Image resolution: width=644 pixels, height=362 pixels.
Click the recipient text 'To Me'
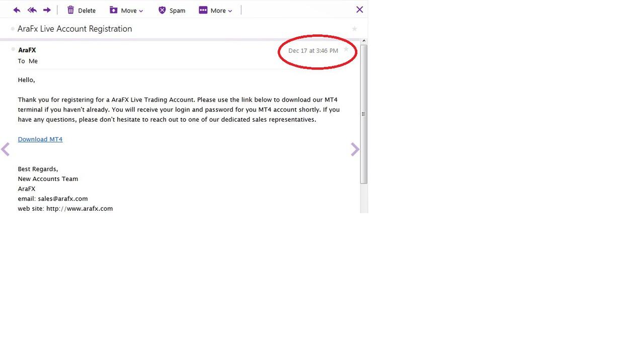coord(28,61)
